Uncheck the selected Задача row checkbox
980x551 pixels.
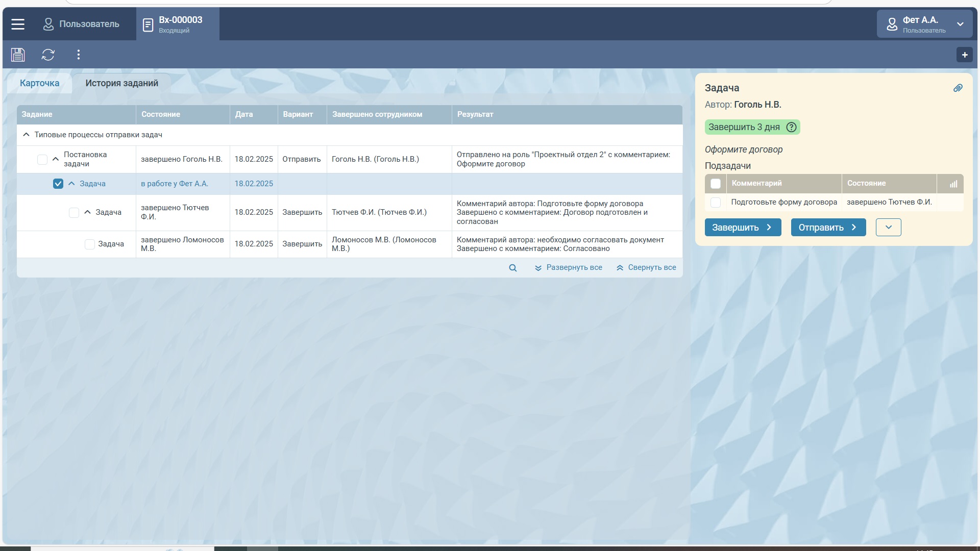click(58, 184)
